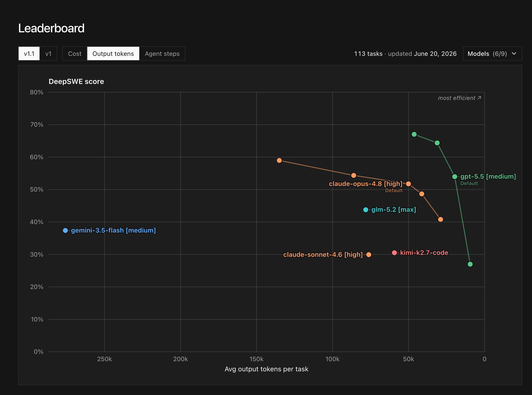
Task: Show the Cost metric view
Action: pos(75,54)
